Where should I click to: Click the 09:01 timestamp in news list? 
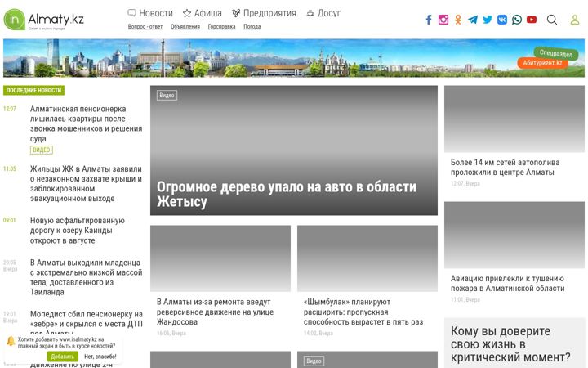(10, 221)
